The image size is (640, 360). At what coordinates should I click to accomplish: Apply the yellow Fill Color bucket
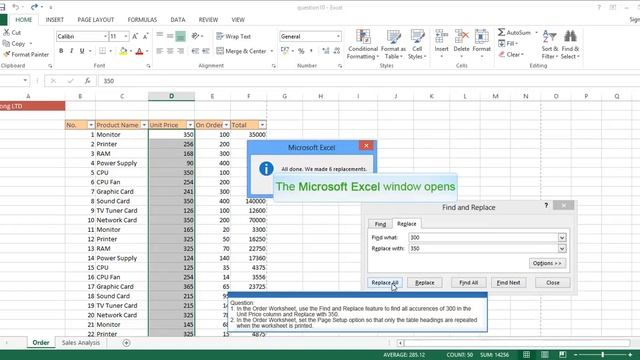click(x=123, y=51)
